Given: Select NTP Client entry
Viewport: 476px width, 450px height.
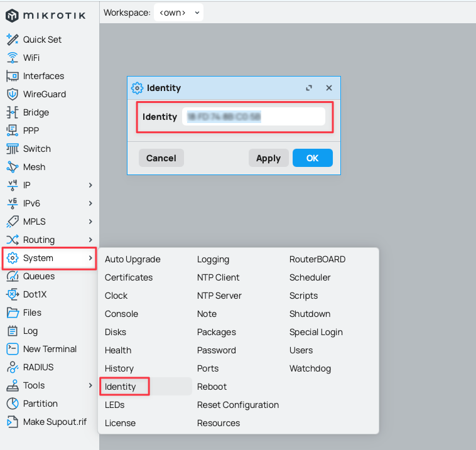Looking at the screenshot, I should pyautogui.click(x=219, y=277).
